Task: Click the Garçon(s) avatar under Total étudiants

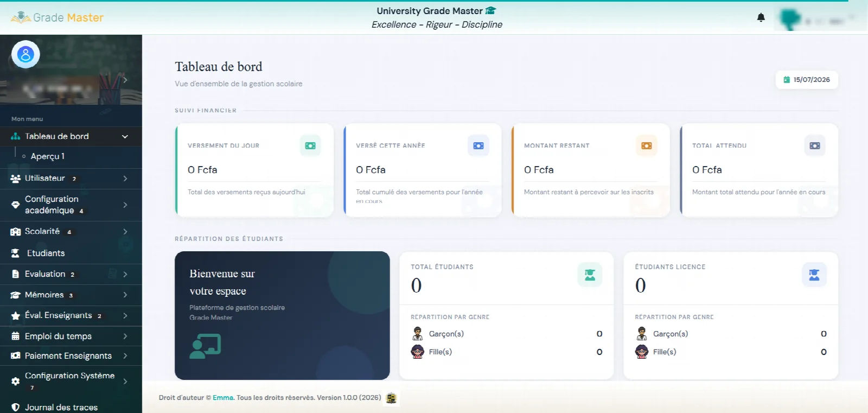Action: click(417, 334)
